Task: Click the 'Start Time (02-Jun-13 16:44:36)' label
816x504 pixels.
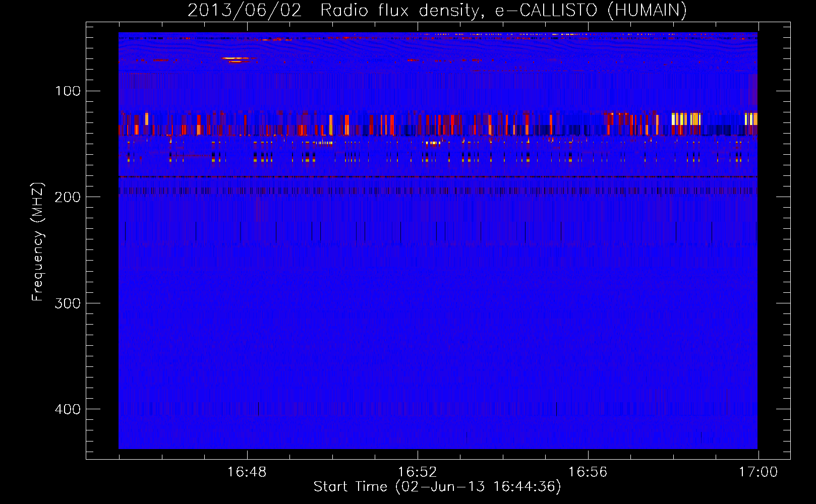Action: pos(437,487)
